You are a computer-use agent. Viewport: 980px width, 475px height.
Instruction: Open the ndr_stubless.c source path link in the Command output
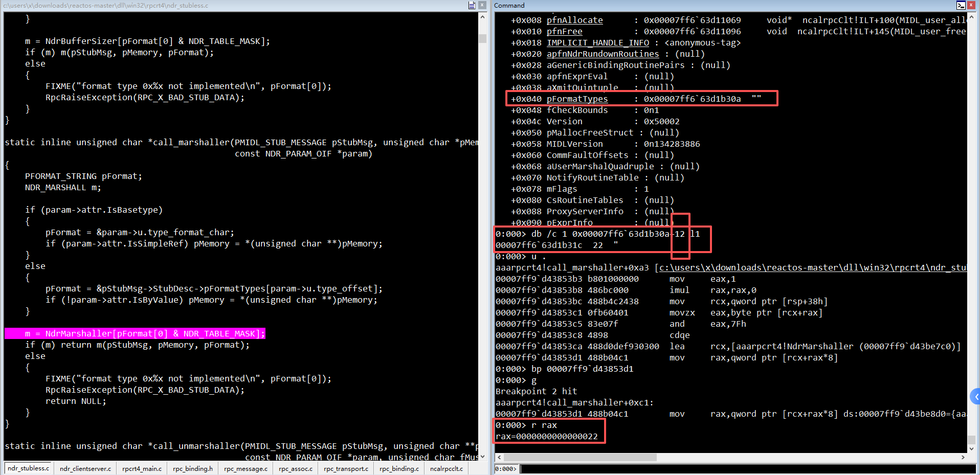813,267
